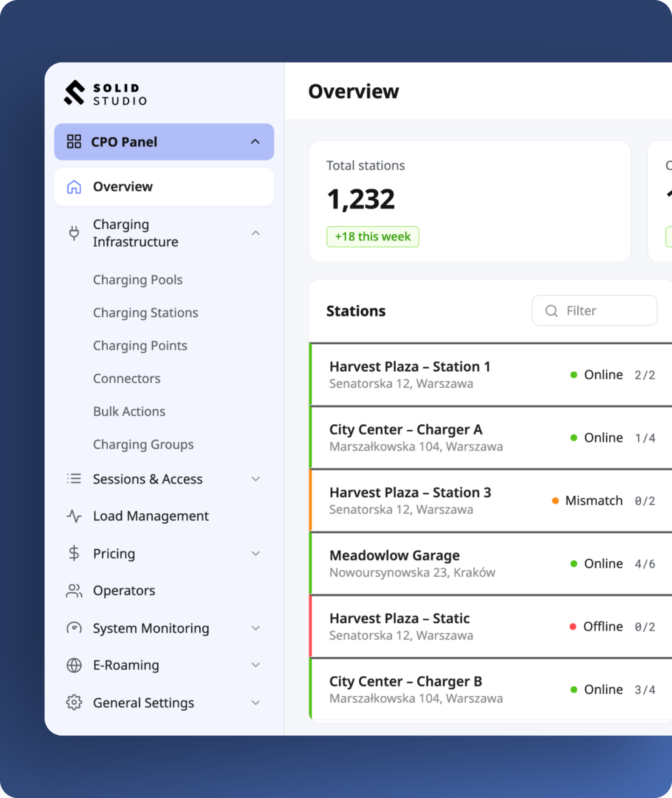Collapse the CPO Panel chevron
Screen dimensions: 672x798
pos(255,141)
